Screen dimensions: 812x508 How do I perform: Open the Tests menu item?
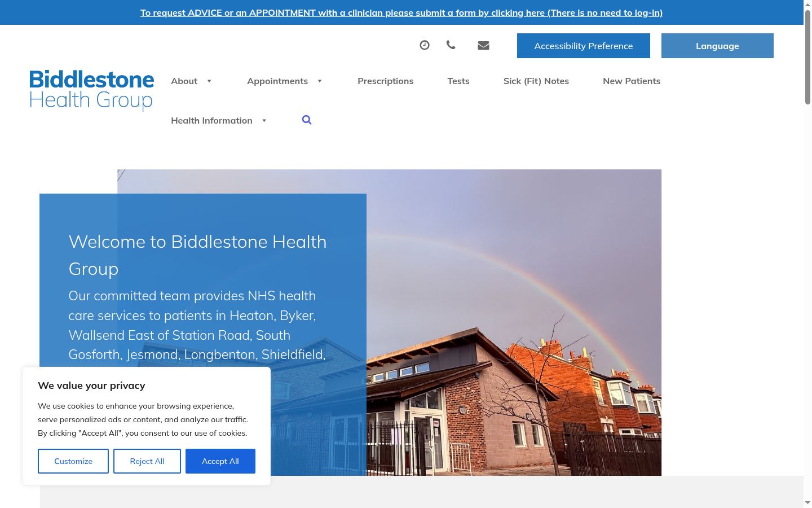458,81
